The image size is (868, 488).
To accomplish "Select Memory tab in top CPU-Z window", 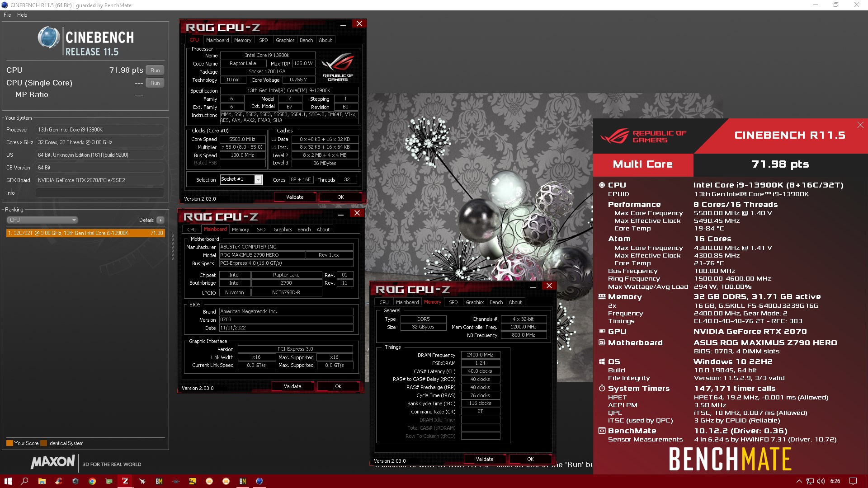I will click(x=243, y=40).
